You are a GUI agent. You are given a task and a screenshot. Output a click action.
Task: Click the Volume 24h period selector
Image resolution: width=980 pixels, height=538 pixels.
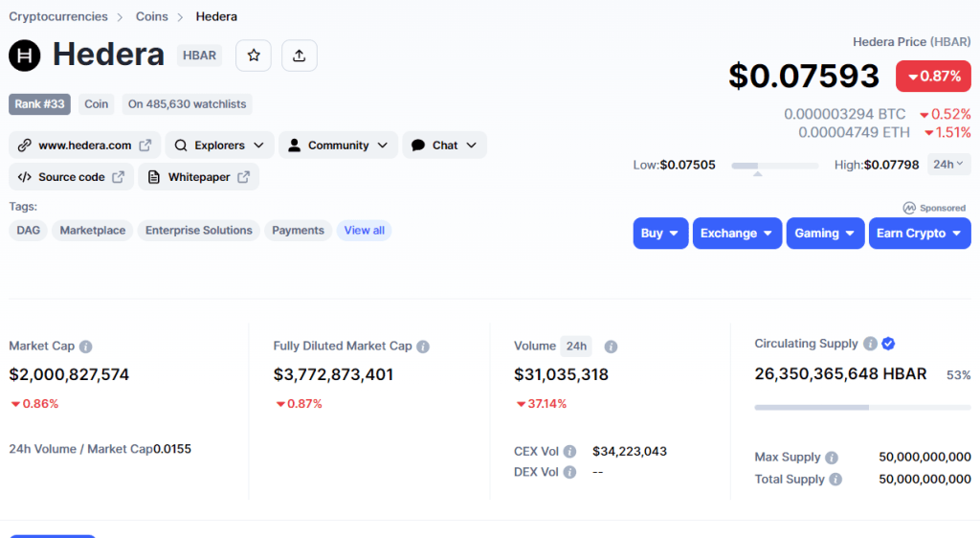click(x=576, y=346)
